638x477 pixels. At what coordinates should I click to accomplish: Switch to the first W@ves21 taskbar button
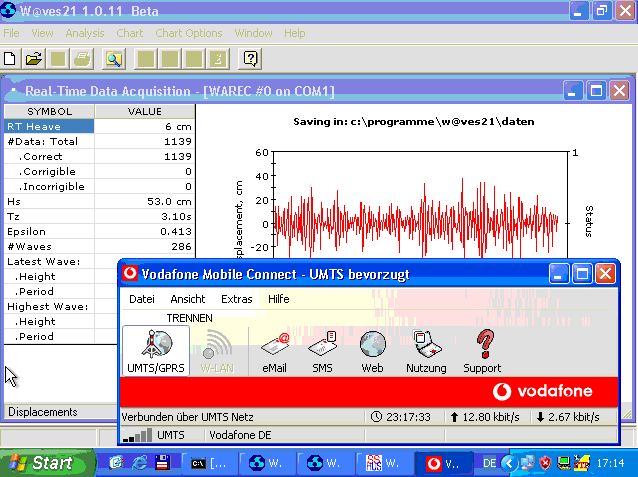click(267, 463)
